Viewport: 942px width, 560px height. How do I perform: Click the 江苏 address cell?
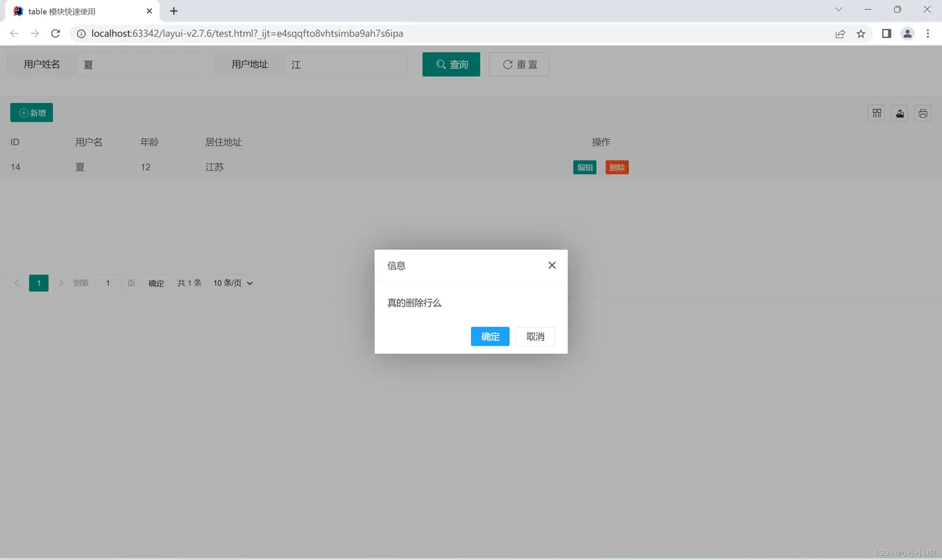(x=215, y=167)
